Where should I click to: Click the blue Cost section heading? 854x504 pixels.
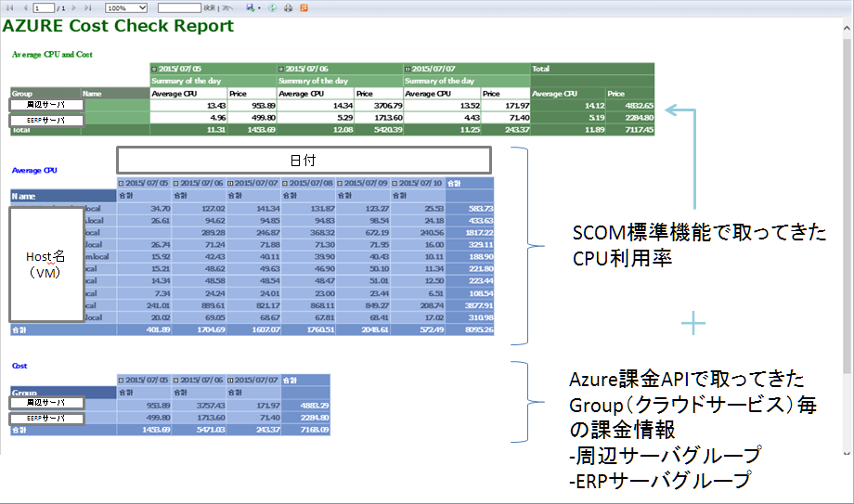tap(19, 366)
